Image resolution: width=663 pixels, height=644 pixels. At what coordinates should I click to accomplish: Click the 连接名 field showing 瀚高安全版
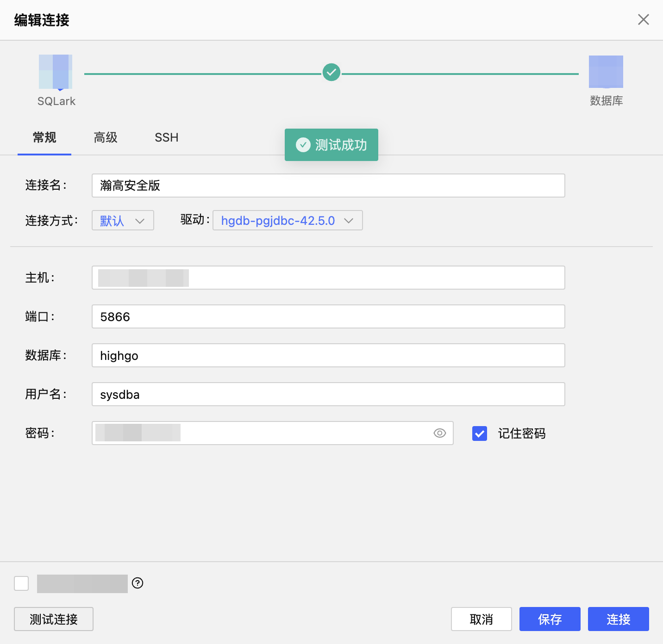(328, 186)
